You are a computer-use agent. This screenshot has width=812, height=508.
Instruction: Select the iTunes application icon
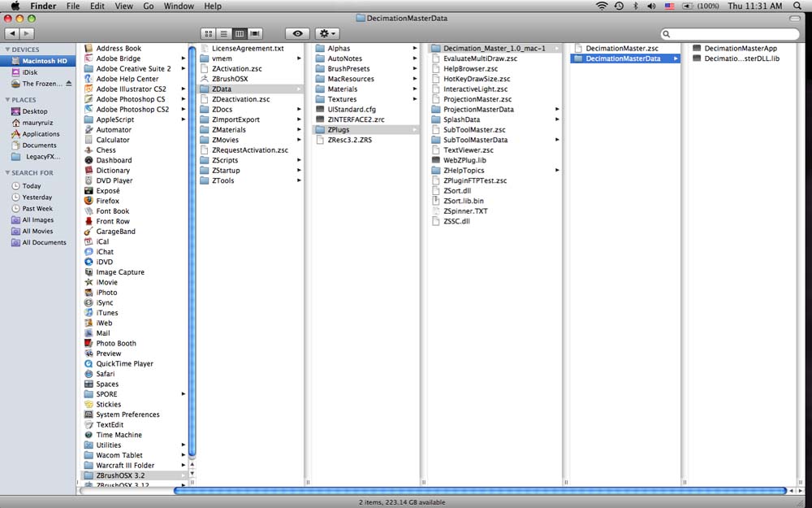[89, 313]
